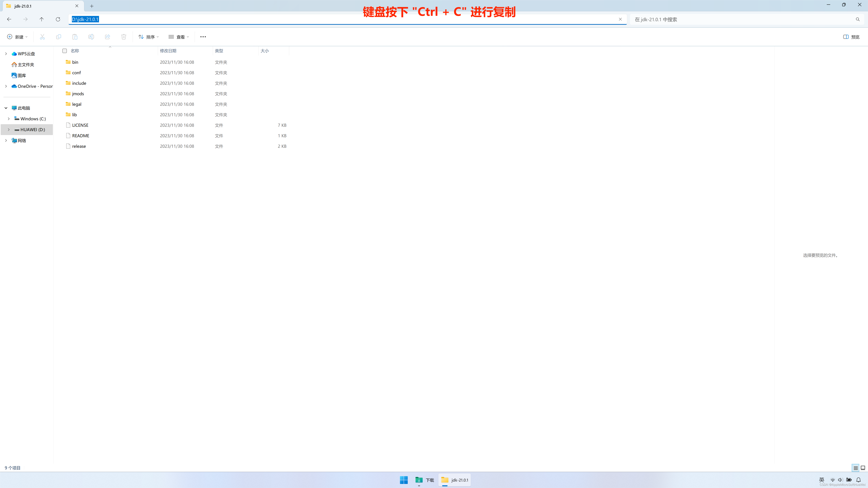868x488 pixels.
Task: Click the Cut scissors icon
Action: [42, 37]
